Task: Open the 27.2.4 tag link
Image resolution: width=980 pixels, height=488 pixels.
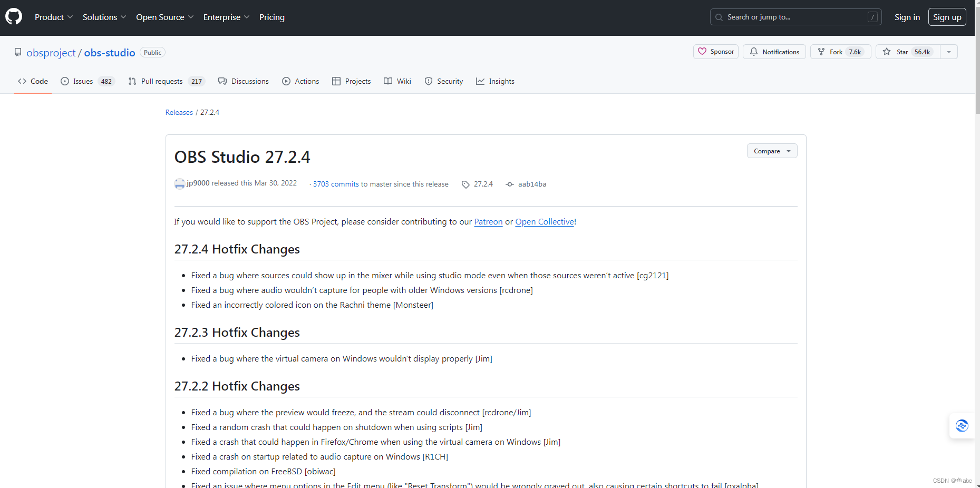Action: [x=483, y=184]
